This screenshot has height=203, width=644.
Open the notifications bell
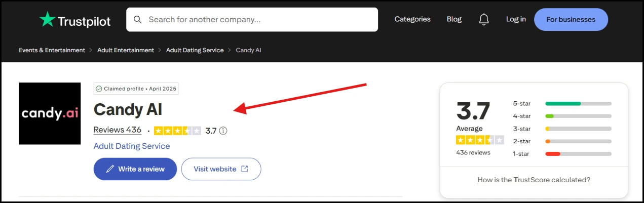coord(484,19)
